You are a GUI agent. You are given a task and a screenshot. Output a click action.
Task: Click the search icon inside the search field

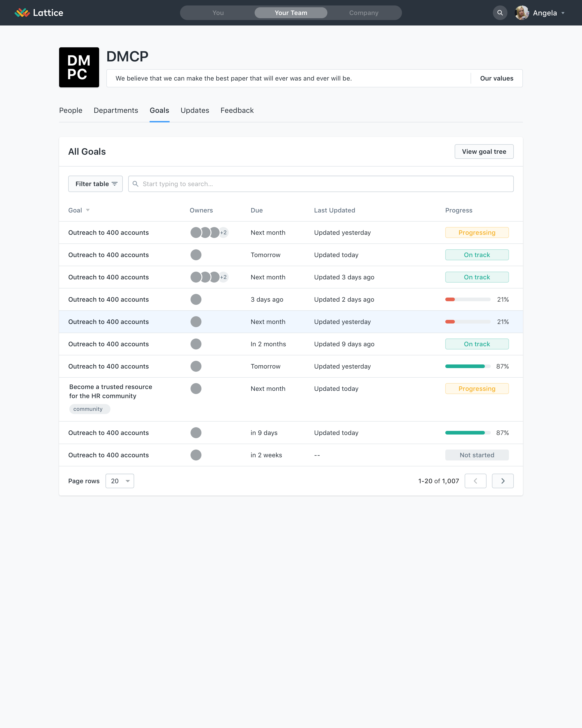point(136,184)
